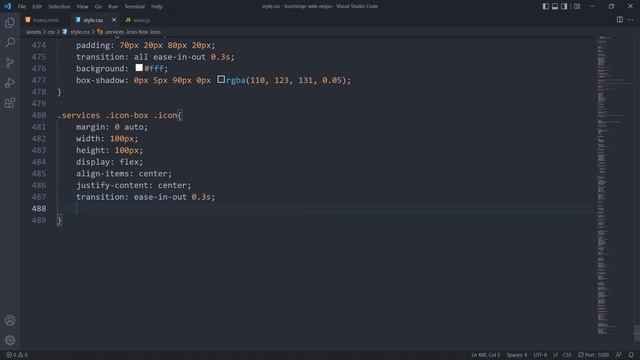This screenshot has height=360, width=640.
Task: Open the notifications bell icon
Action: (x=631, y=355)
